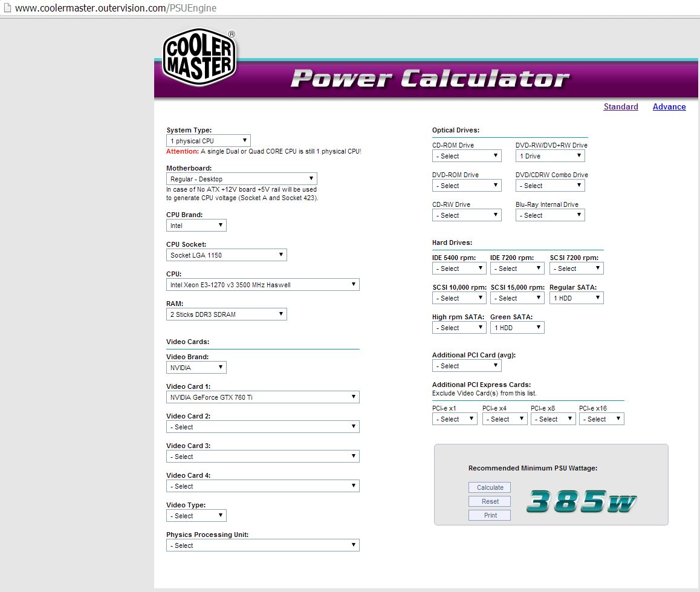Click the Recommended Minimum PSU Wattage label
The image size is (700, 592).
click(x=533, y=468)
